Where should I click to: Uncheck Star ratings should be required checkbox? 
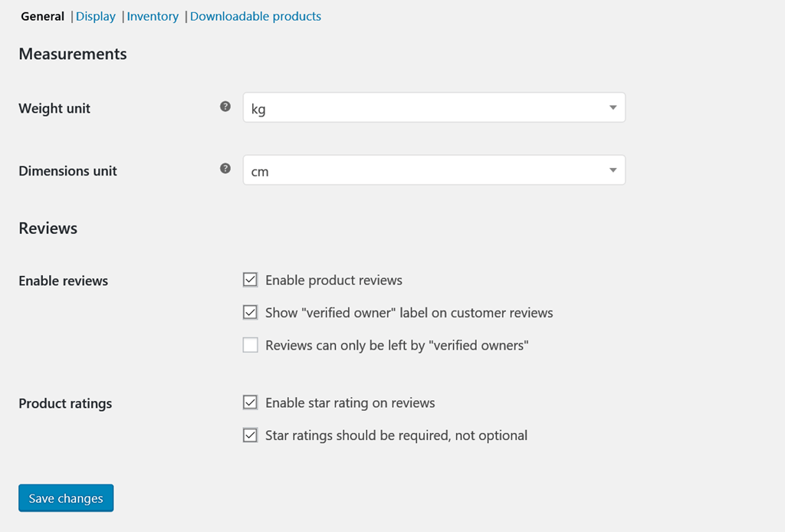[x=251, y=435]
